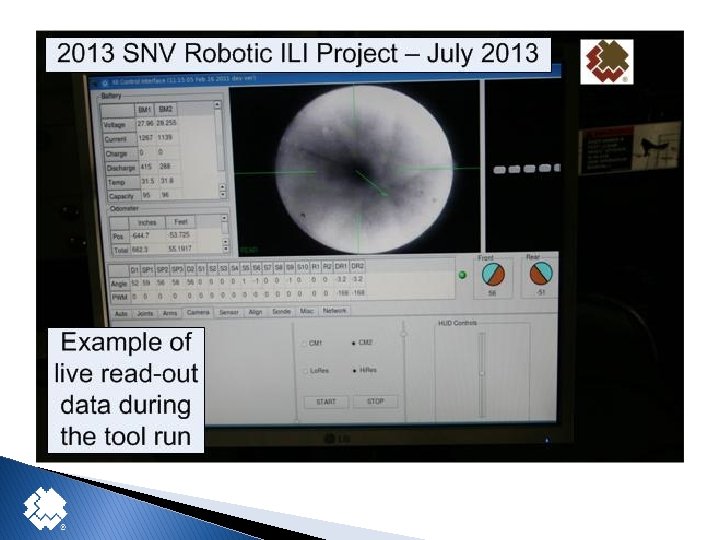Open the Misc tab

pos(306,311)
